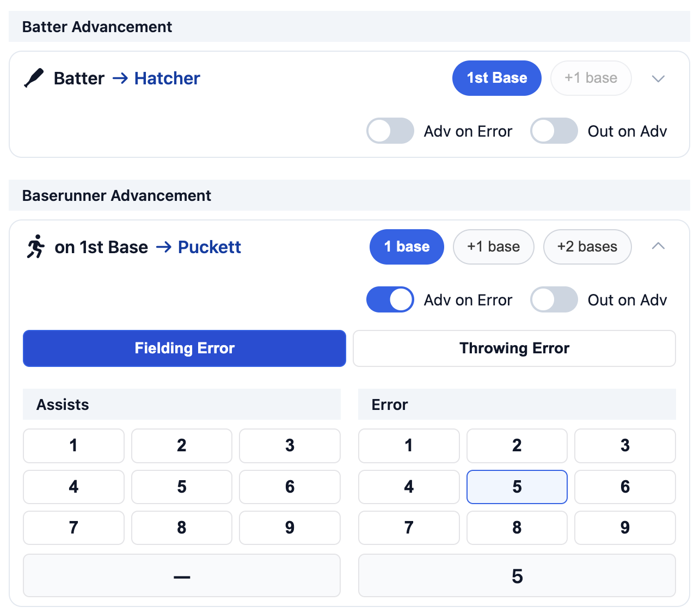This screenshot has width=700, height=613.
Task: Disable Puckett's Adv on Error switch
Action: 390,299
